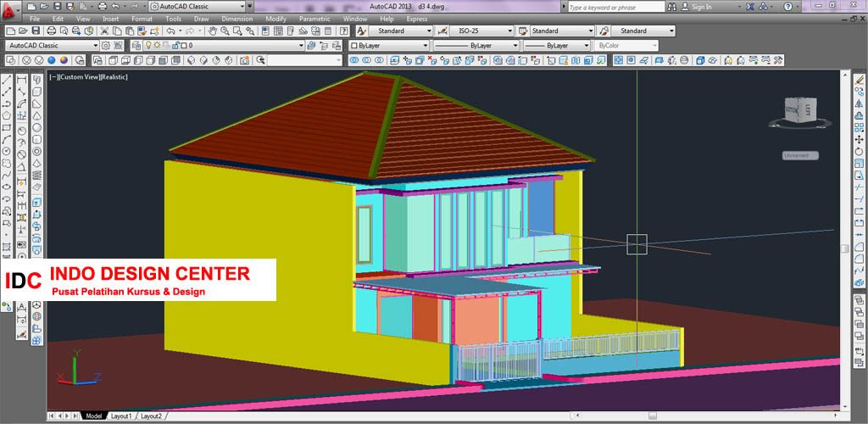Click the [-] viewport controls label
Screen dimensions: 868x424
(x=53, y=77)
